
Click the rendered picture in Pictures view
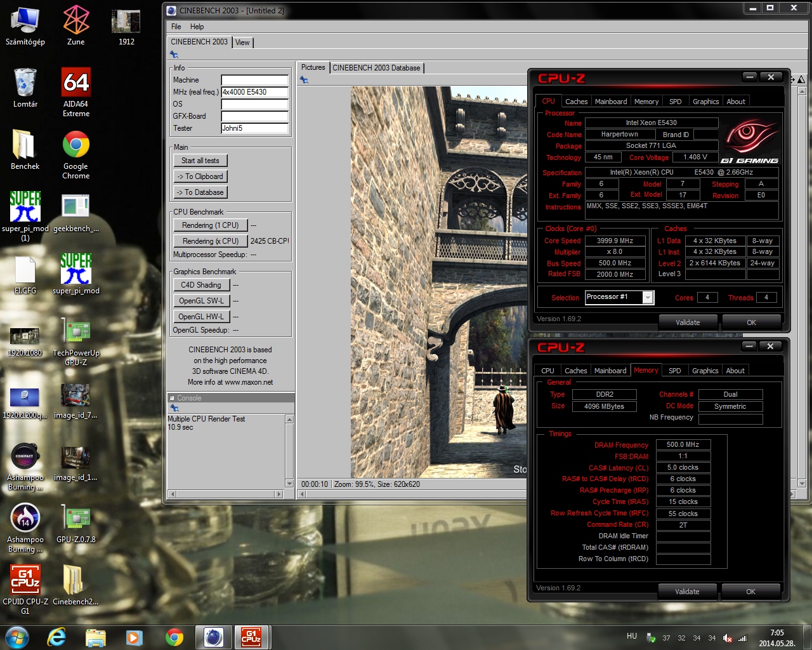tap(439, 282)
